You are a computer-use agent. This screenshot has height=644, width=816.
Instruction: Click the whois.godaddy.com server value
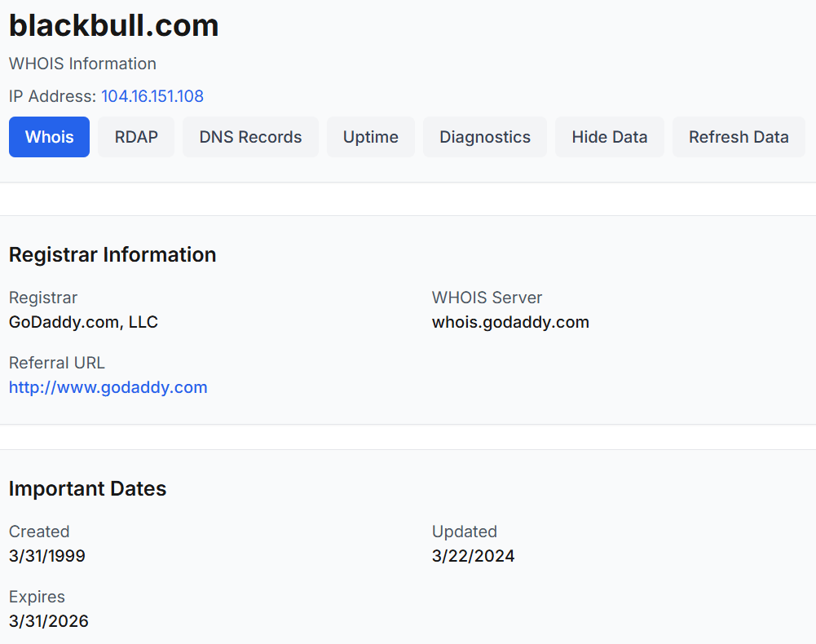tap(510, 322)
